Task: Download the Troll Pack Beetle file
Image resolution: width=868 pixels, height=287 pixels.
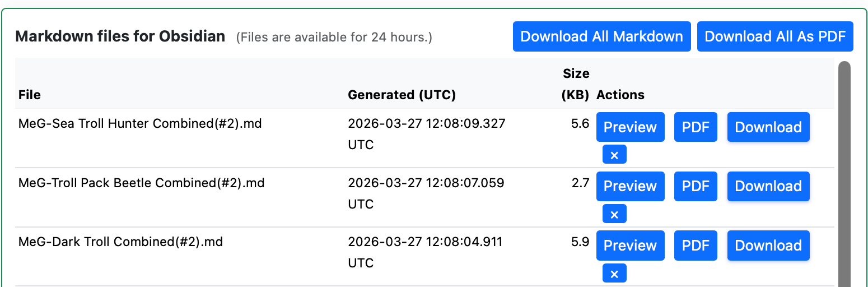Action: pyautogui.click(x=768, y=186)
